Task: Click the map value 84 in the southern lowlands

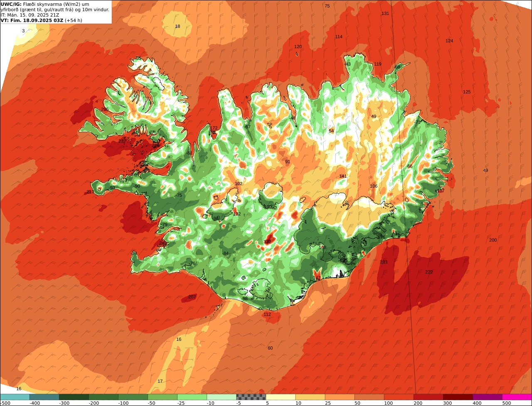Action: click(x=226, y=254)
